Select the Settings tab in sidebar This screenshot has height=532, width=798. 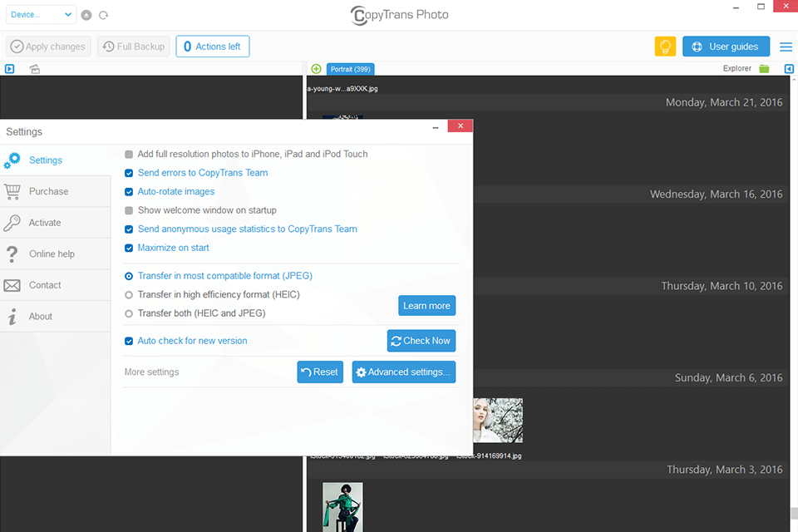click(56, 160)
